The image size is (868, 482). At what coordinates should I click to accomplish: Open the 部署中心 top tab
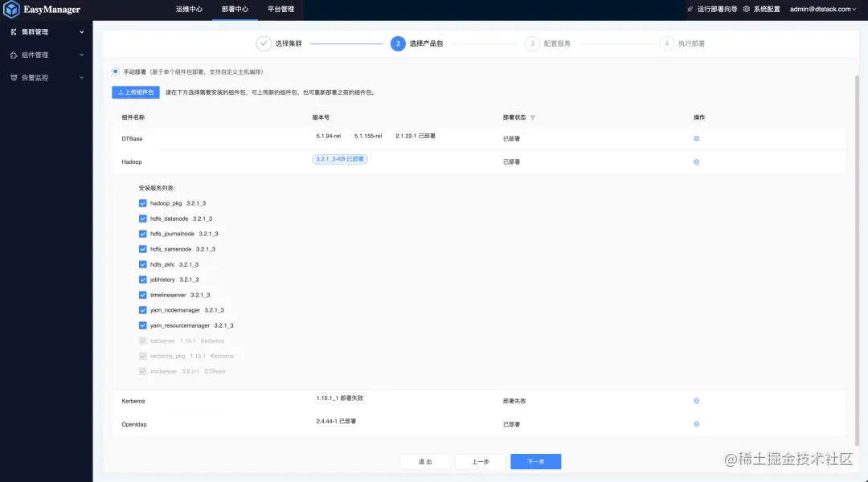235,10
